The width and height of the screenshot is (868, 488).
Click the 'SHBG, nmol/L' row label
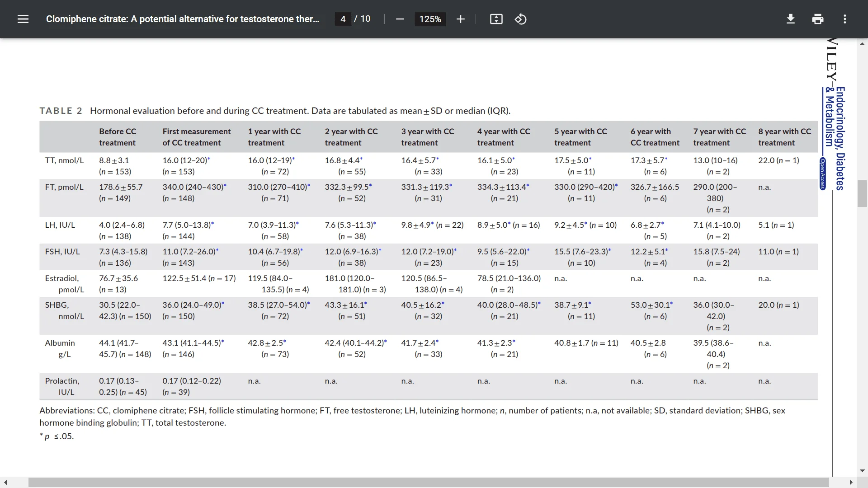click(64, 310)
